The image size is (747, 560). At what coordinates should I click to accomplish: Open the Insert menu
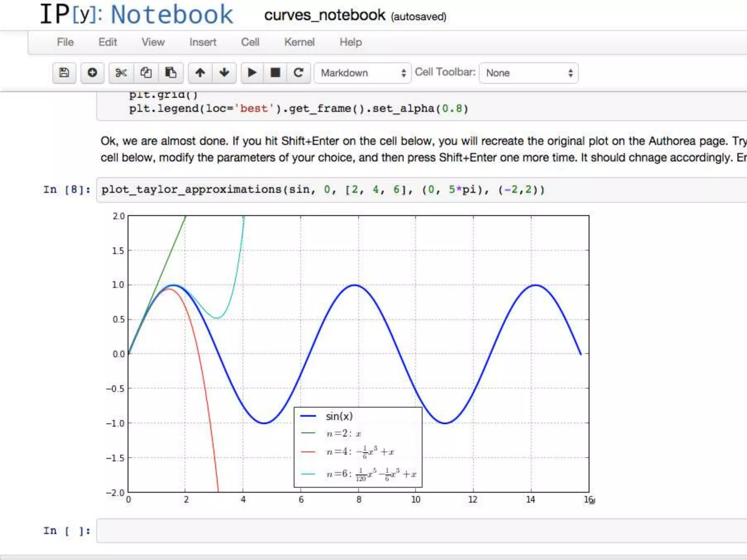click(x=202, y=42)
